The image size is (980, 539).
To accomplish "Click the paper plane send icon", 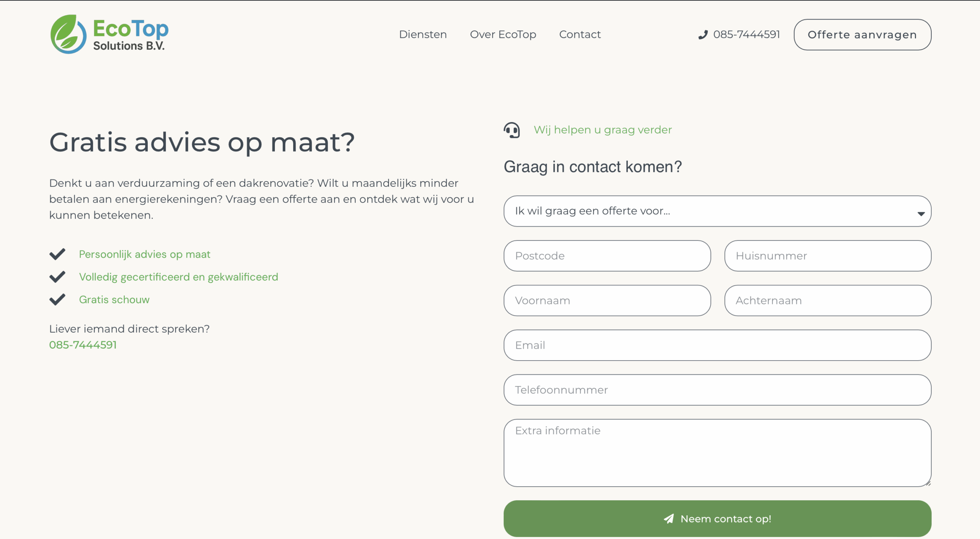I will (x=669, y=519).
